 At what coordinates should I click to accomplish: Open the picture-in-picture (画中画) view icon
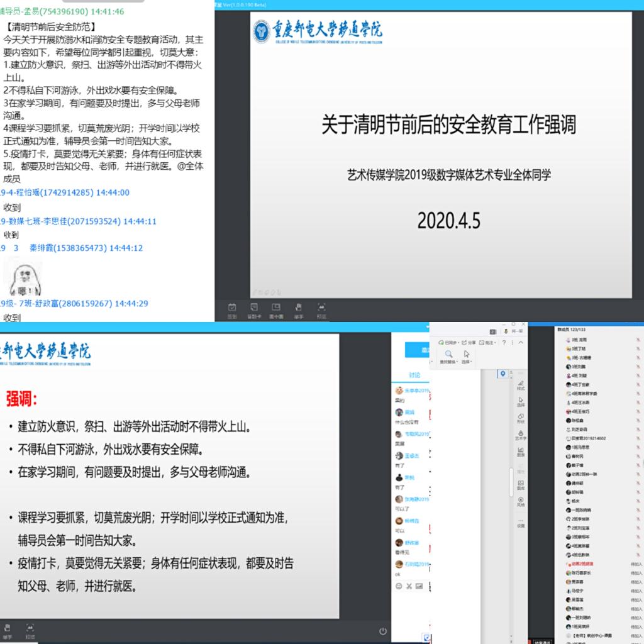(275, 309)
